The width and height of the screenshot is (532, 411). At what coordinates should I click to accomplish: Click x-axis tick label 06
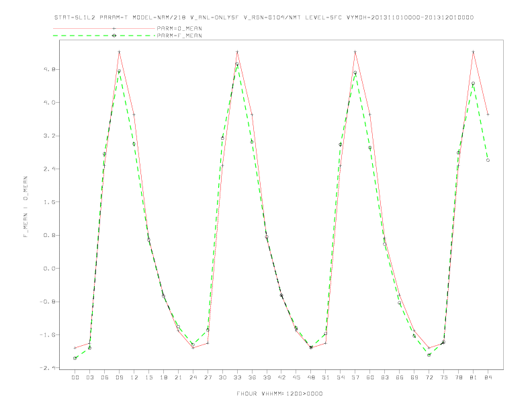(x=105, y=377)
